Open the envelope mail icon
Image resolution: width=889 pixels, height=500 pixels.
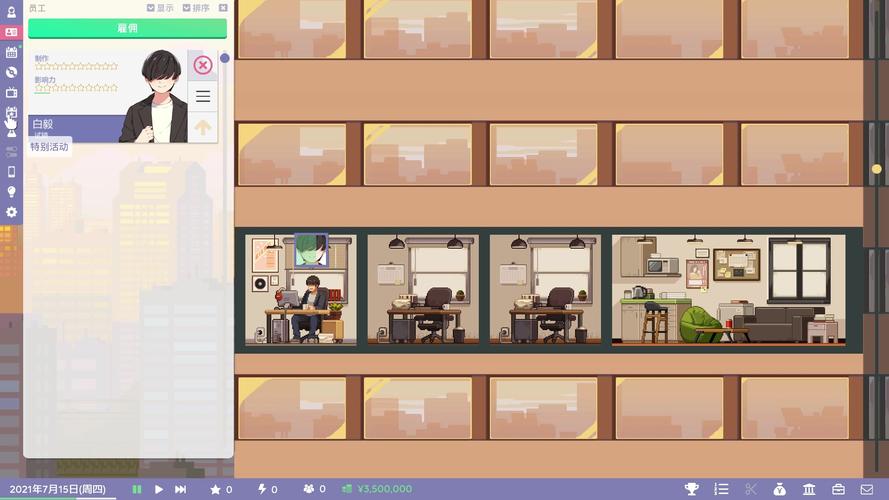click(x=867, y=489)
